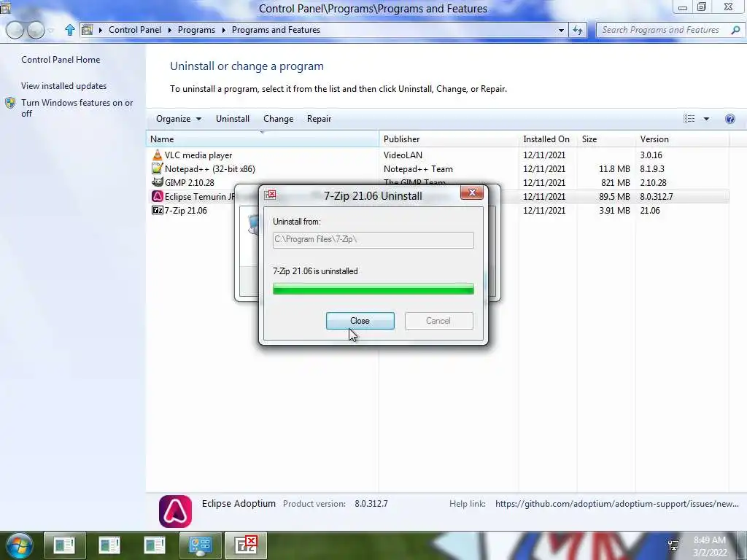Click Programs in the breadcrumb
This screenshot has height=560, width=747.
(196, 30)
